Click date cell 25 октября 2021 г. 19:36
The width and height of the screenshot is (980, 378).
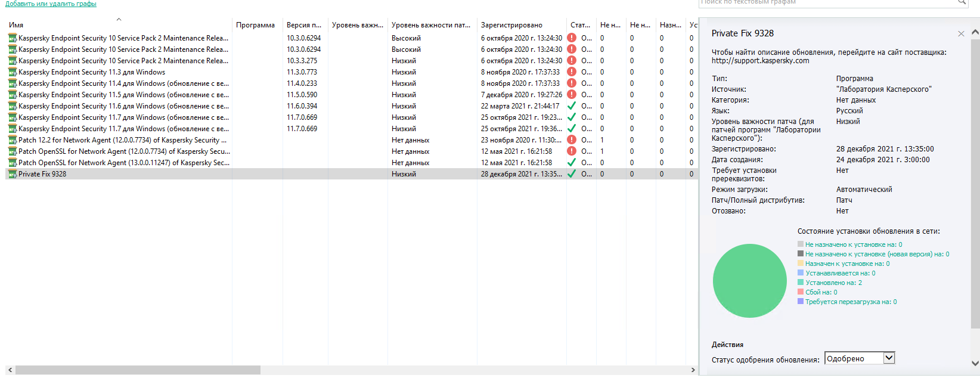tap(522, 129)
